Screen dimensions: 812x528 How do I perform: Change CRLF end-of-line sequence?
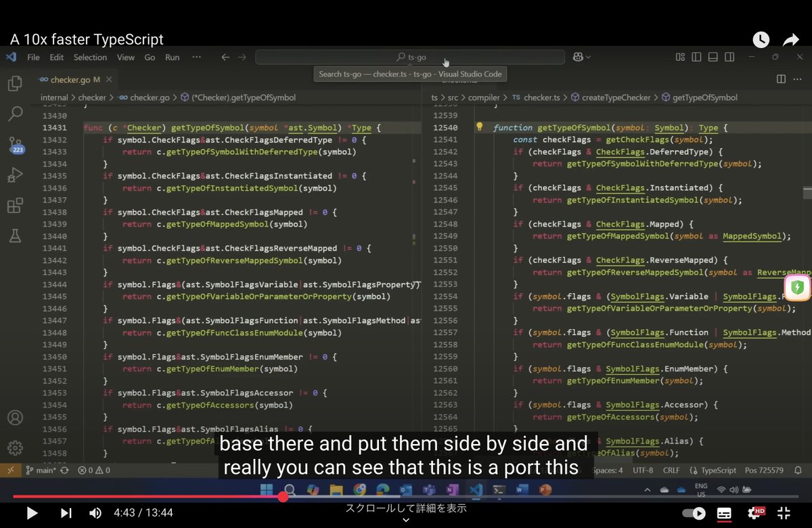[x=671, y=470]
